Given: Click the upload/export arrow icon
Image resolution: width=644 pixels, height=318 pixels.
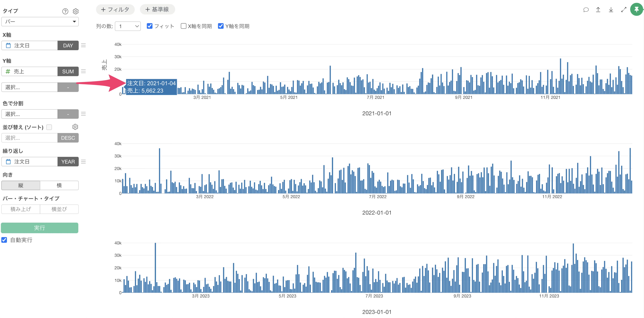Looking at the screenshot, I should (598, 10).
